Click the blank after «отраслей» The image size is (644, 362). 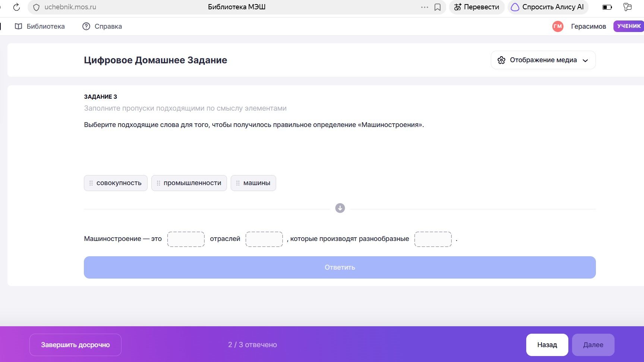point(264,239)
